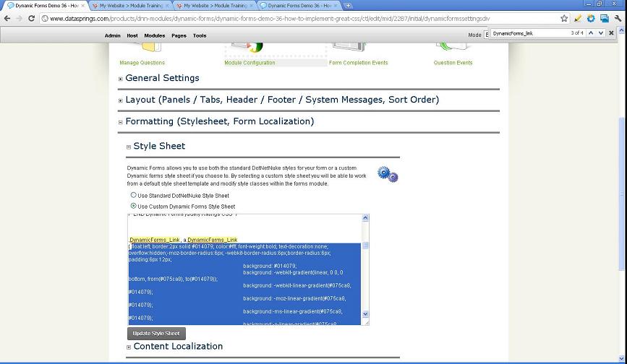Click inside the stylesheet CSS textarea
Screen dimensions: 627x364
coord(244,269)
